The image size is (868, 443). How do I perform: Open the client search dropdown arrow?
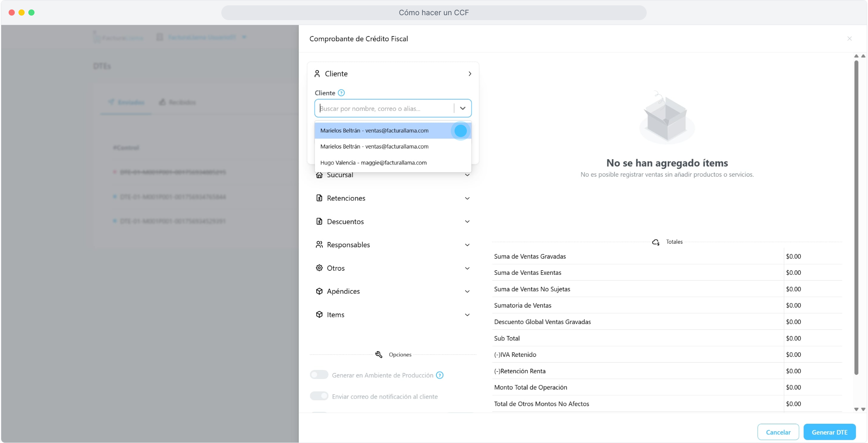(463, 108)
